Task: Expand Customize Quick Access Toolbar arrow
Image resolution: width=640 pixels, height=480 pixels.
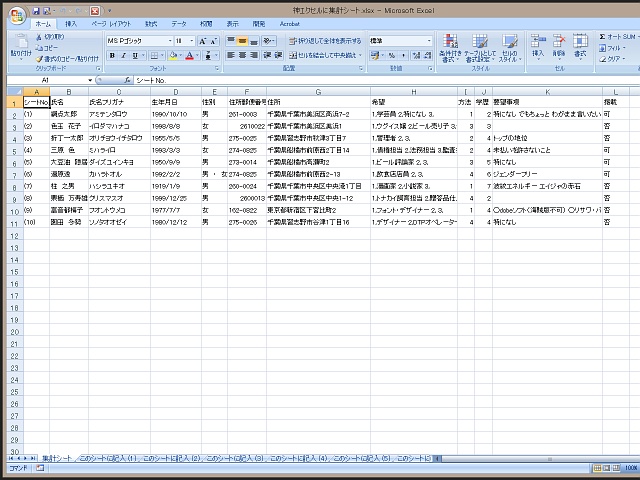Action: tap(109, 11)
